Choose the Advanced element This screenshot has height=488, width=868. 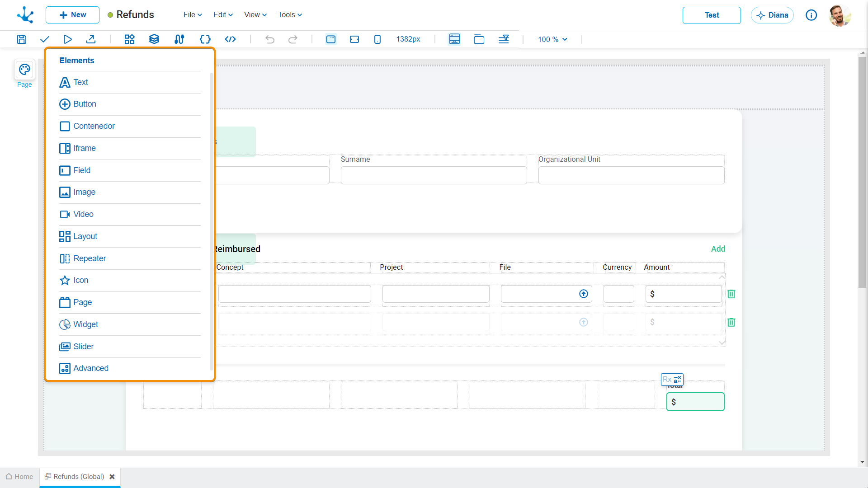(x=130, y=368)
